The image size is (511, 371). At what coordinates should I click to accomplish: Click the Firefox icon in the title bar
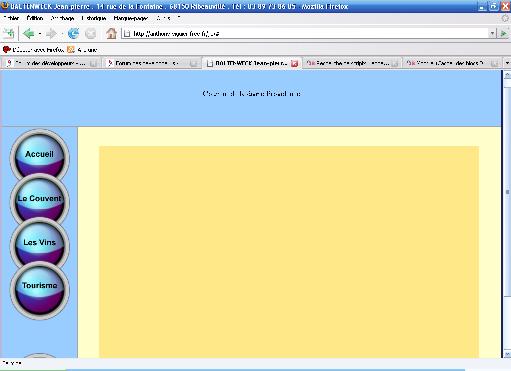click(5, 6)
